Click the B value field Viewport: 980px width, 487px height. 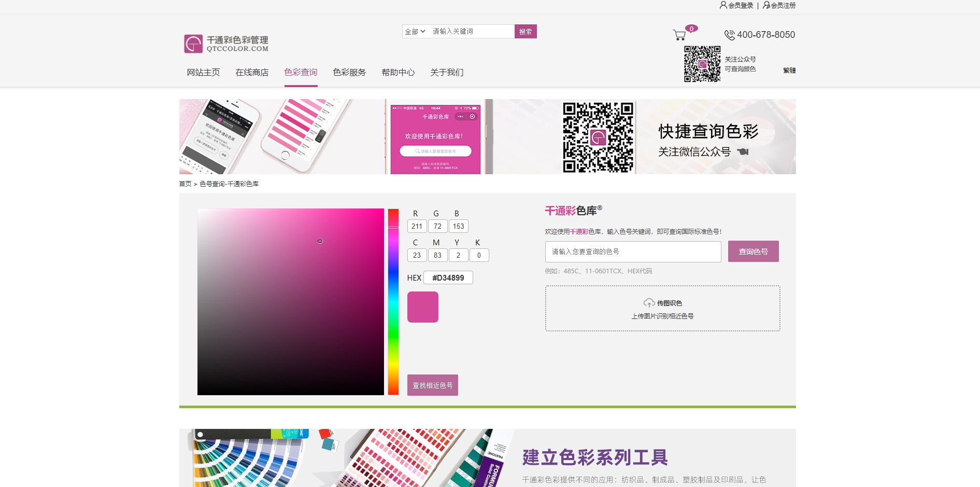(x=458, y=226)
